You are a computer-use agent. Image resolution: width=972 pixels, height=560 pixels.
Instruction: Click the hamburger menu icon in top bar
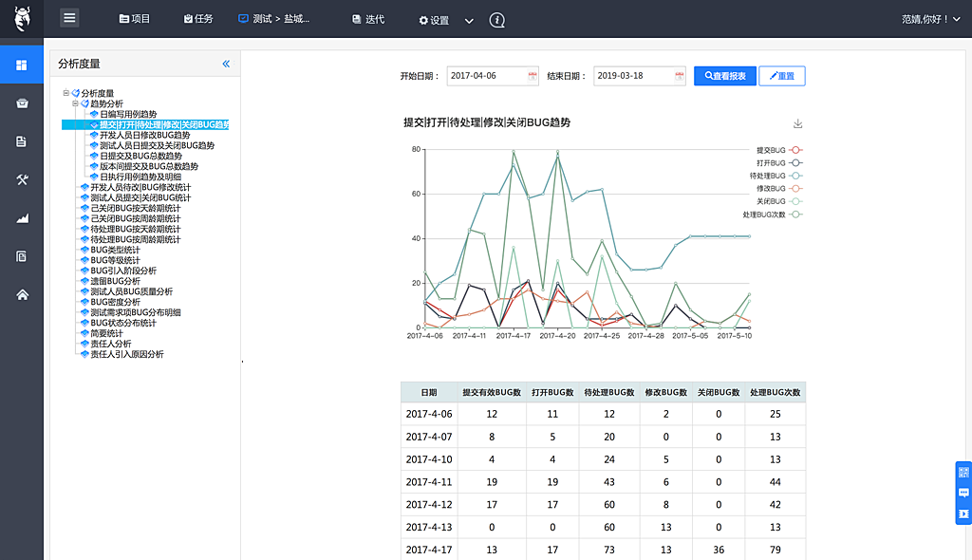pos(69,18)
